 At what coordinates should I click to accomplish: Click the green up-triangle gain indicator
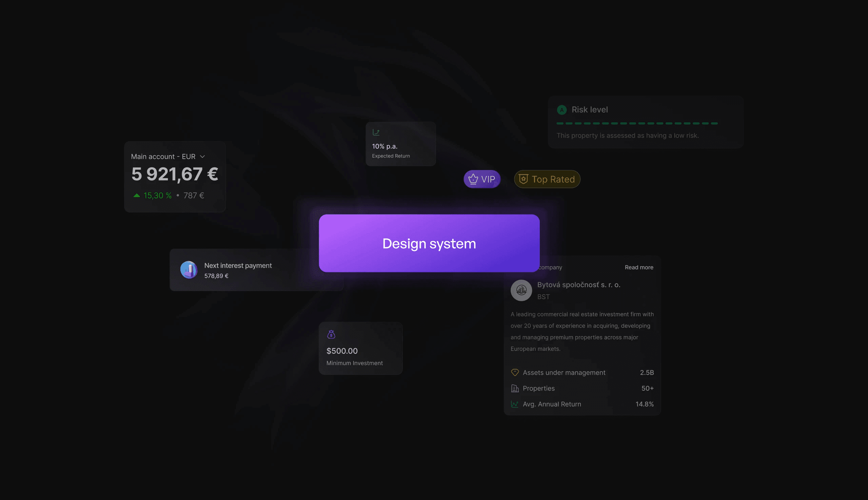[x=136, y=195]
